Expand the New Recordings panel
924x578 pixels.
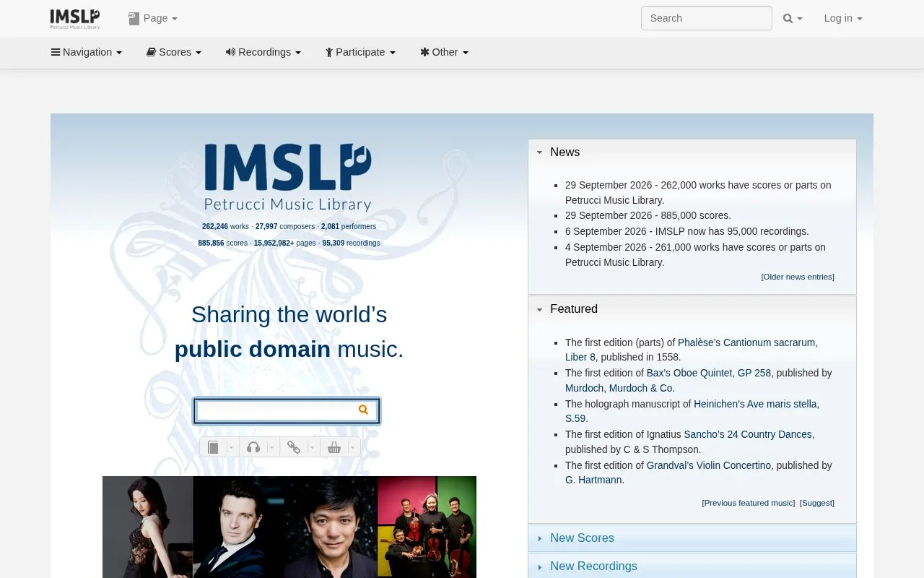(x=692, y=566)
